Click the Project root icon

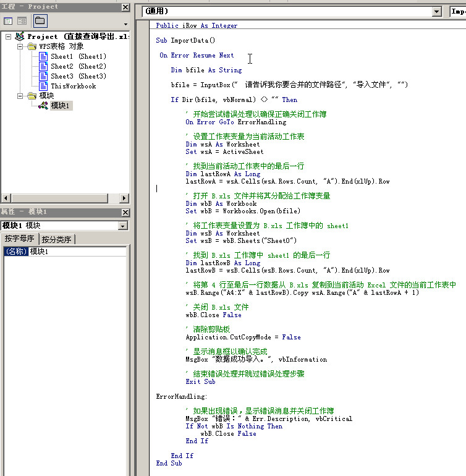[x=20, y=36]
